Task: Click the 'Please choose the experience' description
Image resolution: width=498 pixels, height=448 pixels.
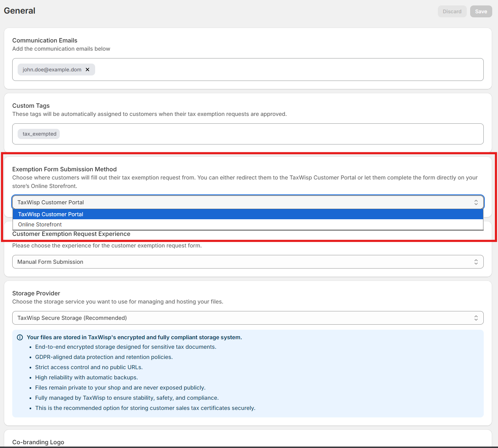Action: click(x=107, y=246)
